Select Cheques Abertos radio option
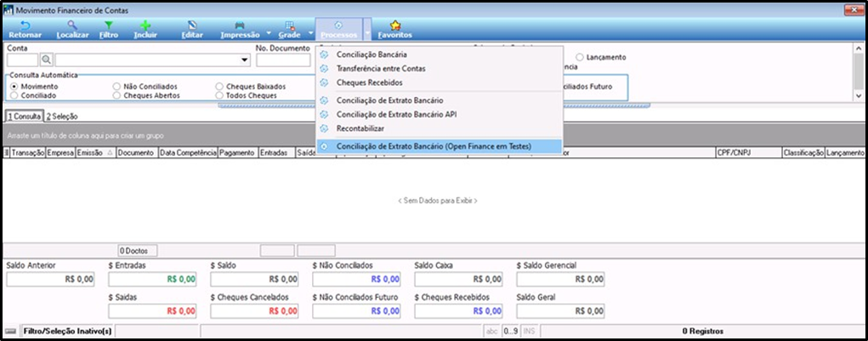 tap(116, 96)
